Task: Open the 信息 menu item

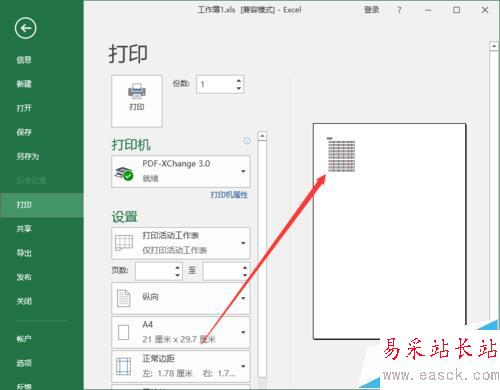Action: pos(24,60)
